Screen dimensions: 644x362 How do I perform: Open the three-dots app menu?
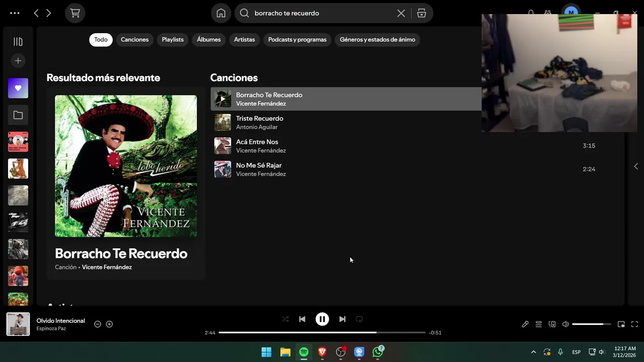(x=15, y=13)
